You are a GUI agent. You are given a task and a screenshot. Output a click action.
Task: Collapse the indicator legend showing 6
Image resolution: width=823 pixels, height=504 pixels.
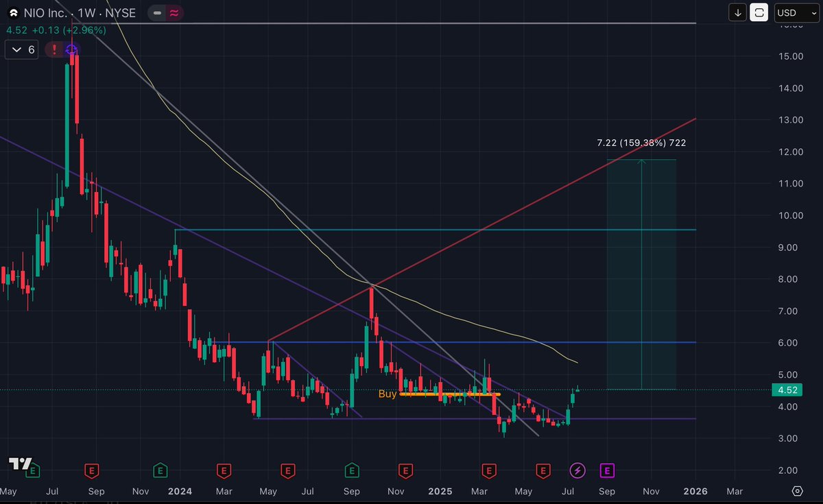[22, 50]
